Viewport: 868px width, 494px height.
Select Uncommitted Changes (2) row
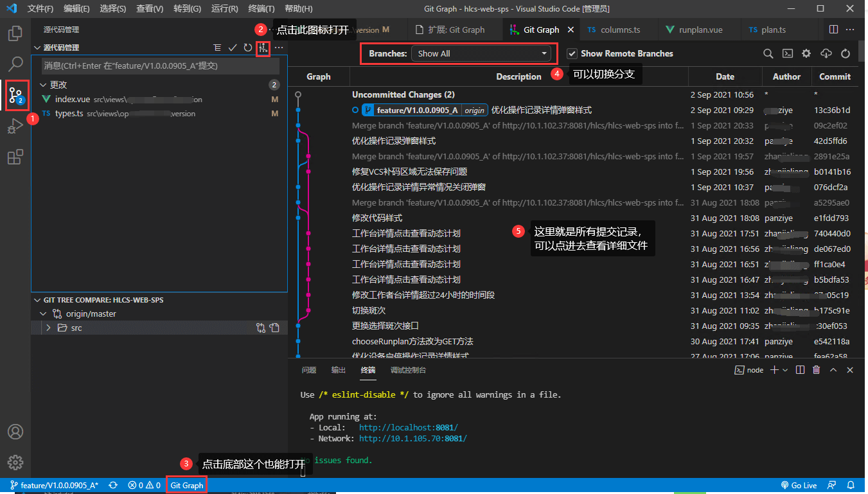[x=572, y=94]
